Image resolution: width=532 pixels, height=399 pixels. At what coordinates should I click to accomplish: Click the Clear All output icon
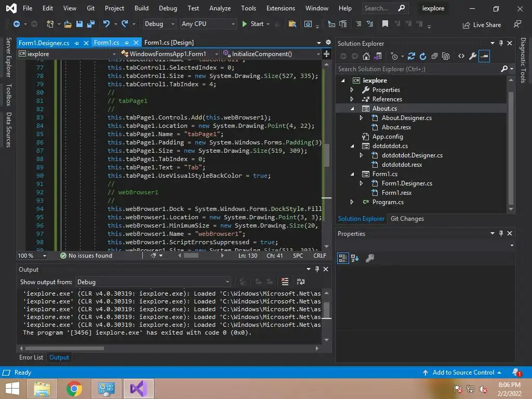(285, 282)
